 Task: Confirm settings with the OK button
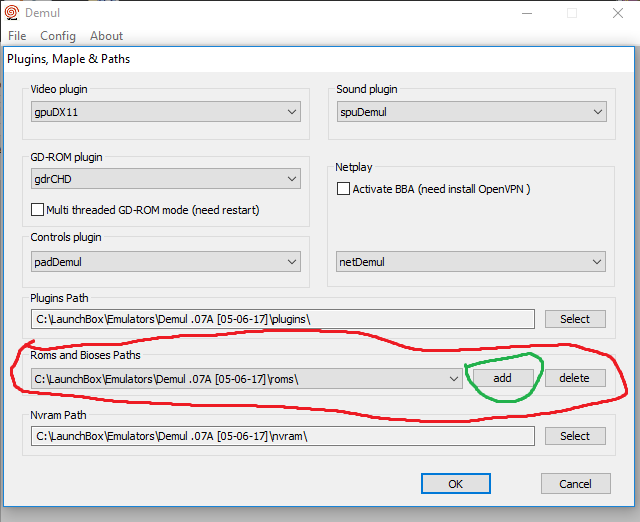tap(456, 484)
